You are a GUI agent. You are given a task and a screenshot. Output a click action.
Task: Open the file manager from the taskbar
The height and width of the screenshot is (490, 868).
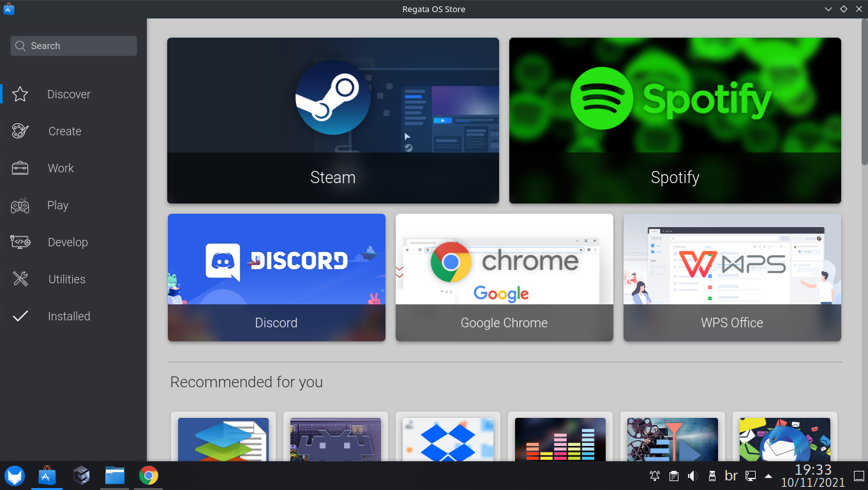point(115,476)
